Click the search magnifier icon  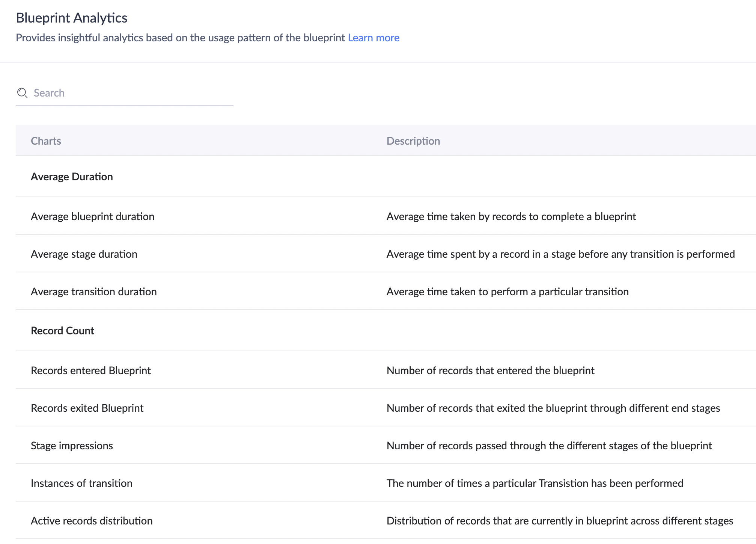click(22, 93)
